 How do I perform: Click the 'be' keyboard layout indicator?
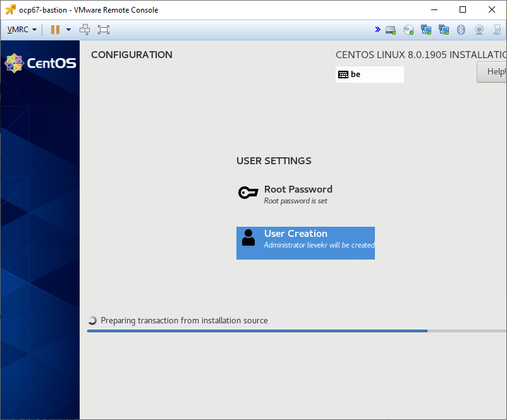(370, 75)
